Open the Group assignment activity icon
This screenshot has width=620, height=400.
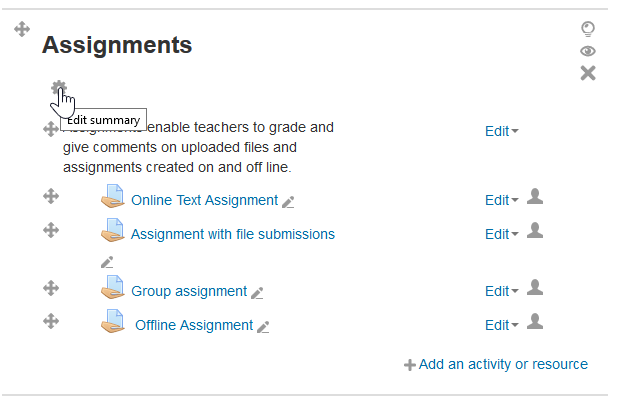point(113,287)
